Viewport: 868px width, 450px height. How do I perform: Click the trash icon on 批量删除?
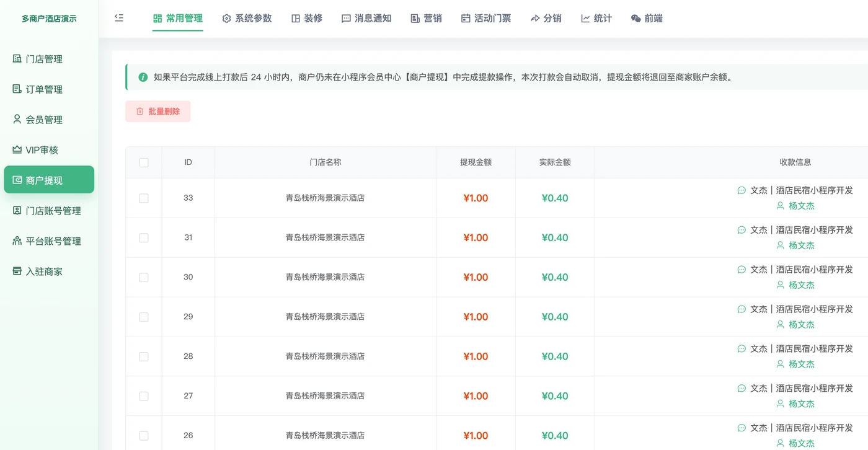tap(139, 112)
